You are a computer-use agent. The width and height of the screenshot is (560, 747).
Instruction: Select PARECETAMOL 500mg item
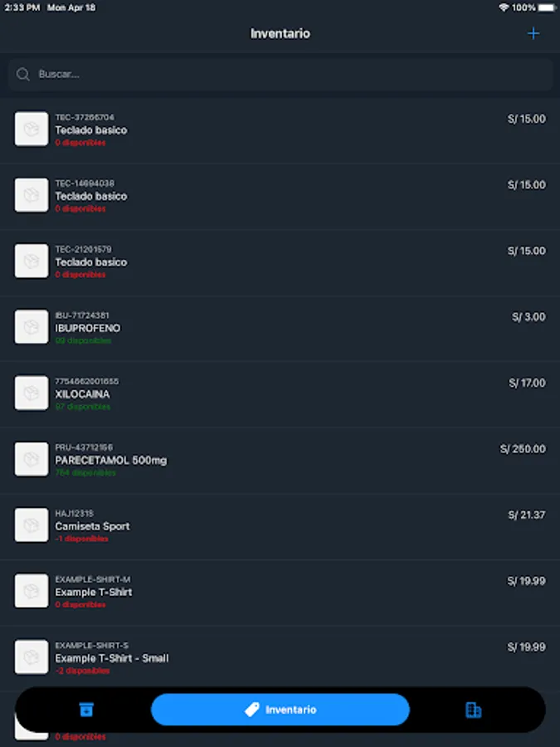(x=111, y=461)
